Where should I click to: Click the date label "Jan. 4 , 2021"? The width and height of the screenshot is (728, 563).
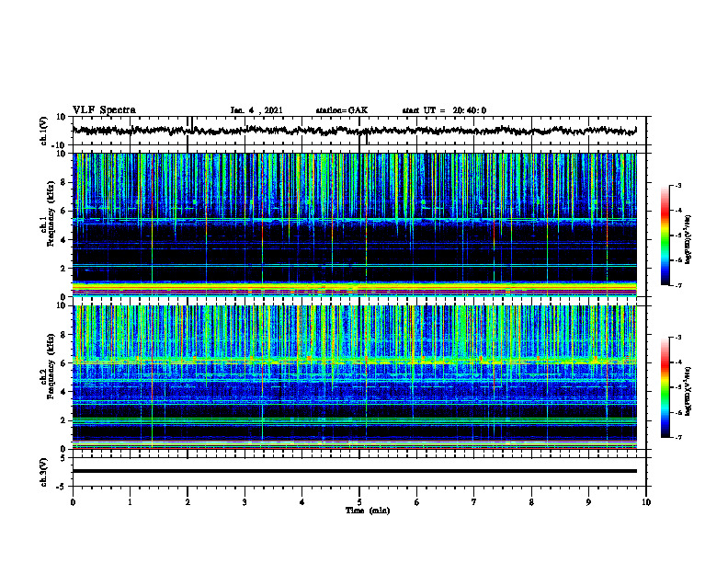[256, 110]
